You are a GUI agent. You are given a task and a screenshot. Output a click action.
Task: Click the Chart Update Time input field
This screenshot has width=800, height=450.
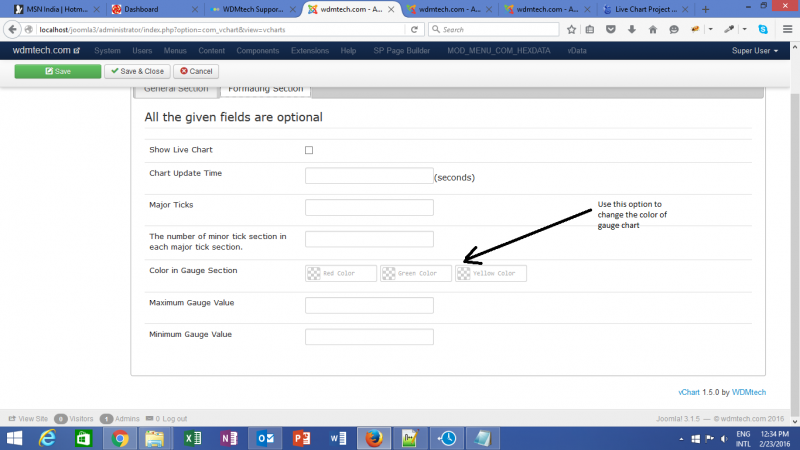[x=368, y=176]
